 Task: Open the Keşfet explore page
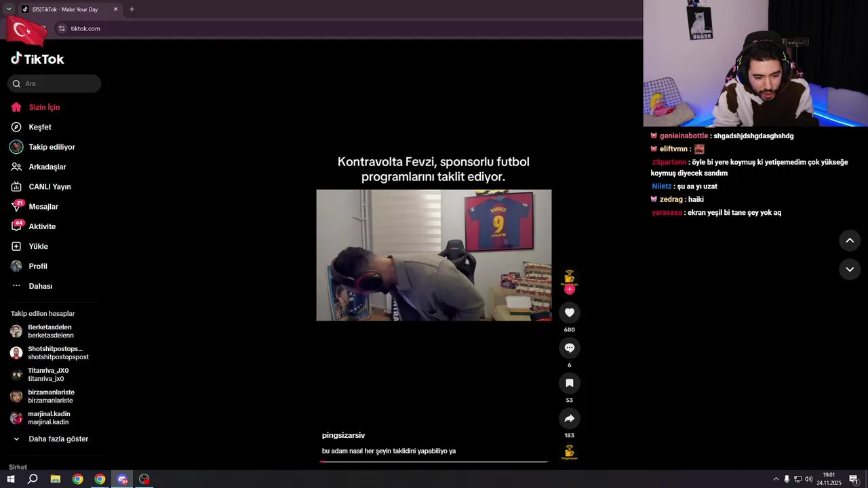point(31,127)
